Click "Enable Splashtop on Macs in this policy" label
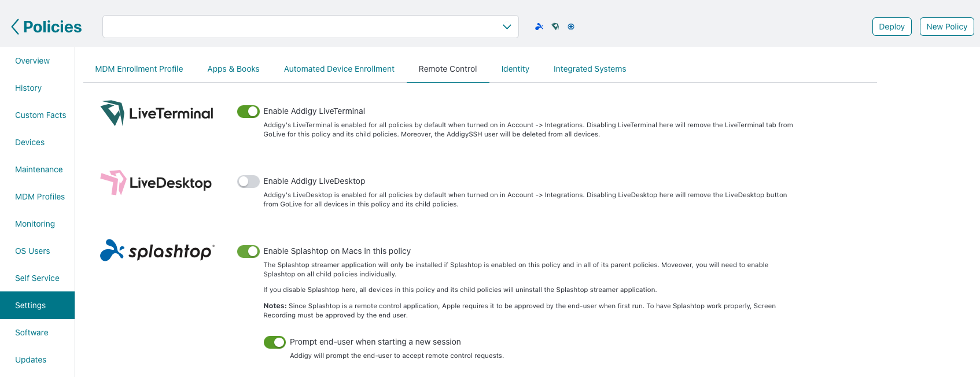This screenshot has height=377, width=980. point(337,251)
